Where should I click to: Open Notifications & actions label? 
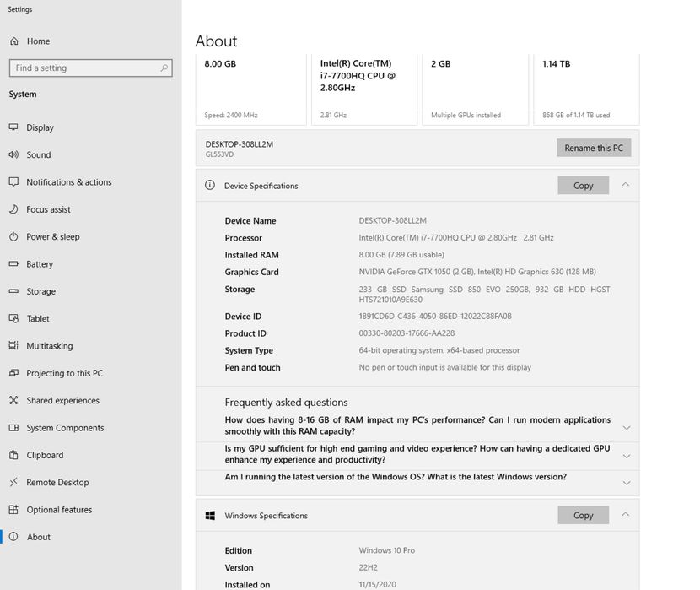pyautogui.click(x=69, y=182)
